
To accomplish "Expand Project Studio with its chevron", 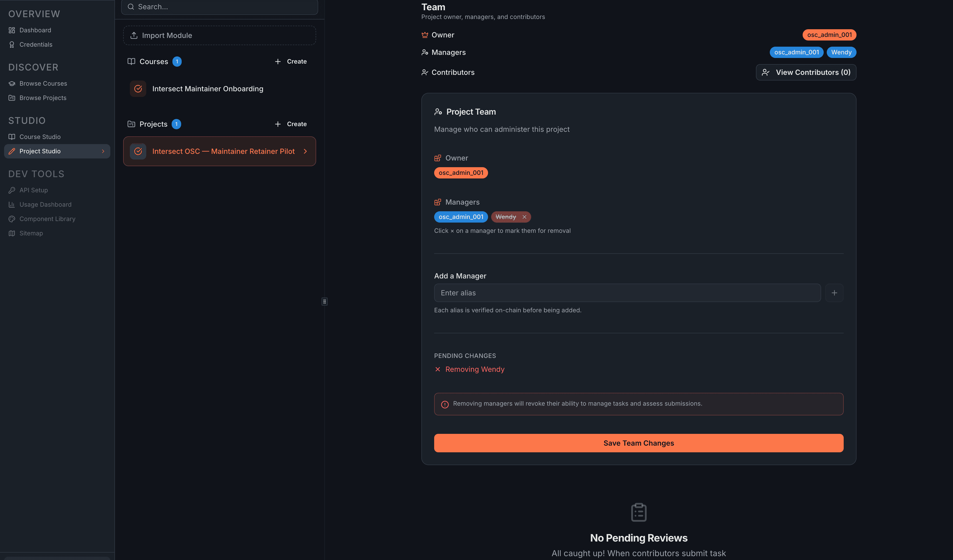I will click(103, 151).
